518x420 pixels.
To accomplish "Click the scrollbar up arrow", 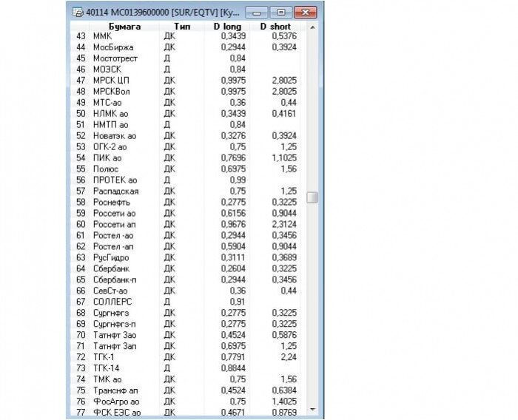I will click(x=312, y=28).
